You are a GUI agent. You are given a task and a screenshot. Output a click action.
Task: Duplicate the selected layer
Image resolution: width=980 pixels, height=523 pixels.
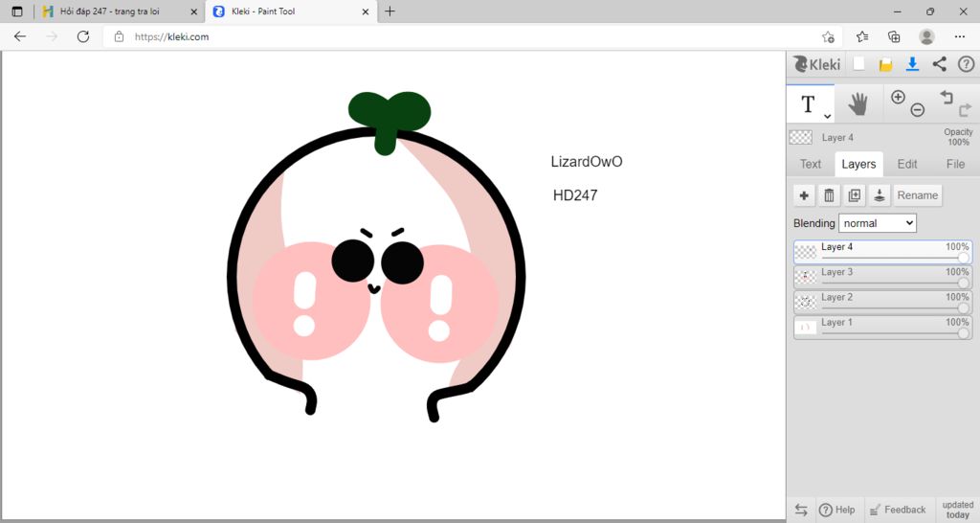pyautogui.click(x=854, y=195)
